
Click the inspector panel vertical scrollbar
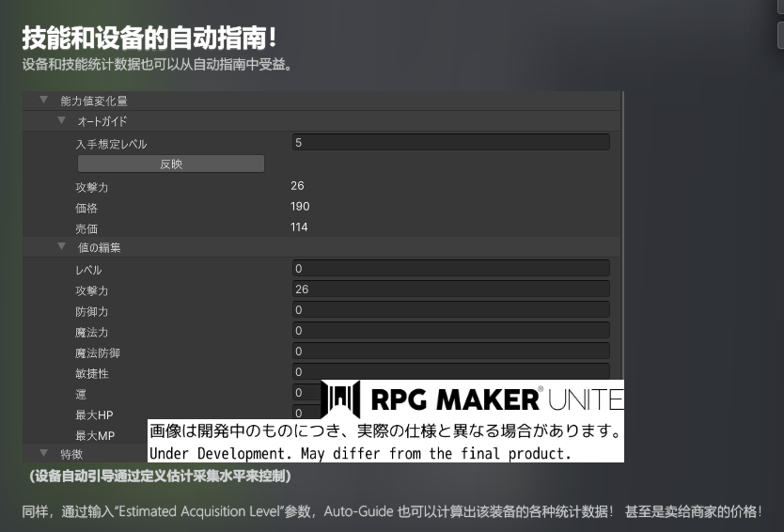(x=622, y=235)
